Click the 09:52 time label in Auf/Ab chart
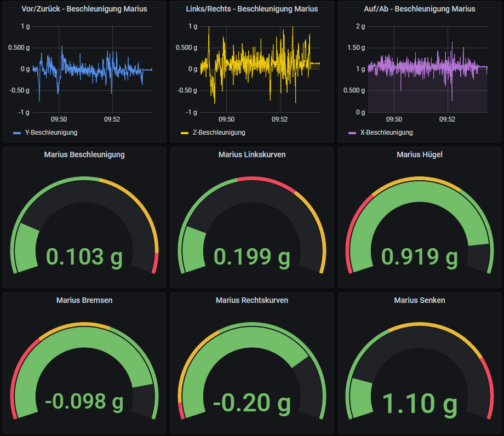 point(448,119)
